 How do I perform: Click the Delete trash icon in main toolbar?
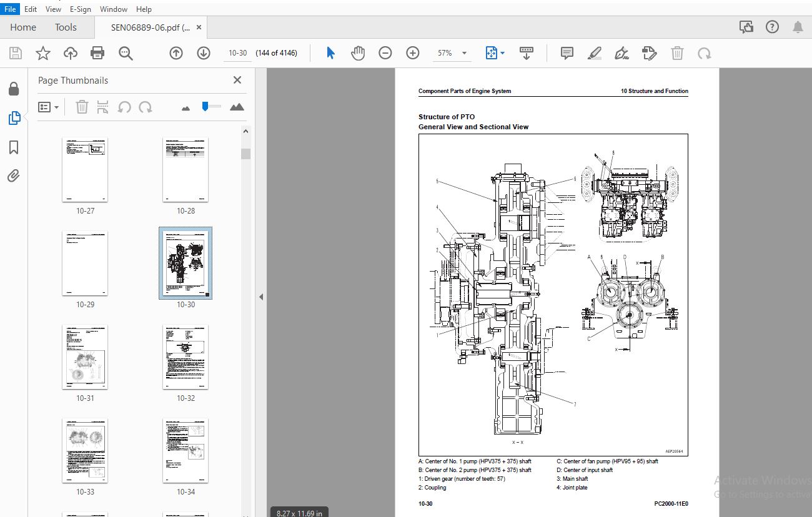(677, 53)
